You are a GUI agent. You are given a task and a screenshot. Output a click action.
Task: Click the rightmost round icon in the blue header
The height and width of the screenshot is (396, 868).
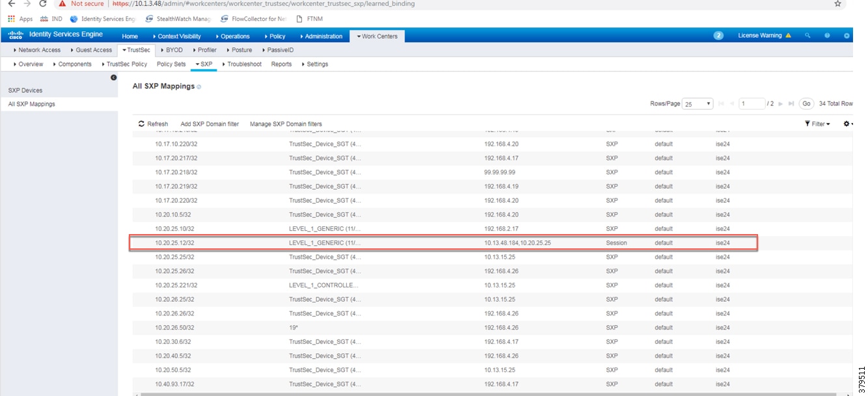[847, 36]
